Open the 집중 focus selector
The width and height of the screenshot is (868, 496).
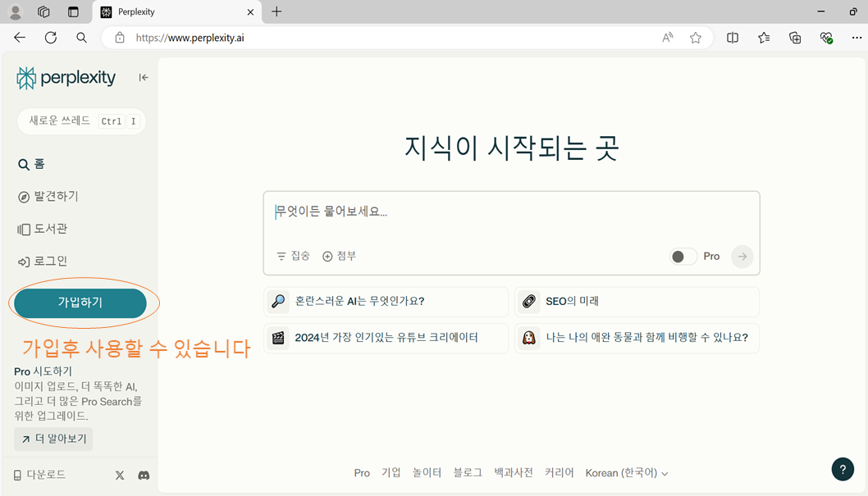click(294, 256)
